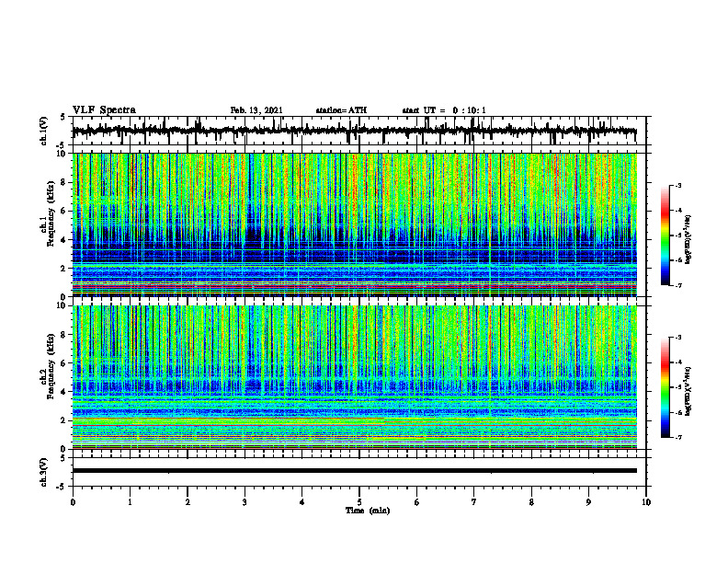Click time axis tick label '7'
This screenshot has width=728, height=563.
[474, 502]
